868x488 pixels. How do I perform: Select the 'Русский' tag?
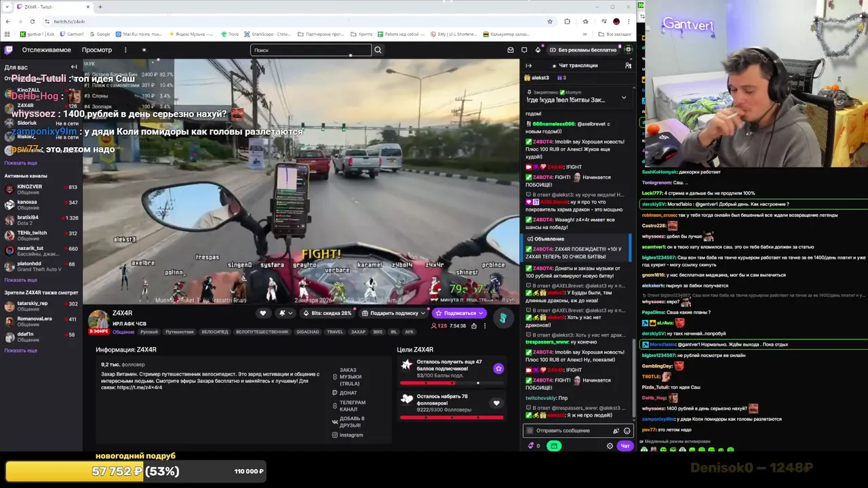[x=149, y=332]
